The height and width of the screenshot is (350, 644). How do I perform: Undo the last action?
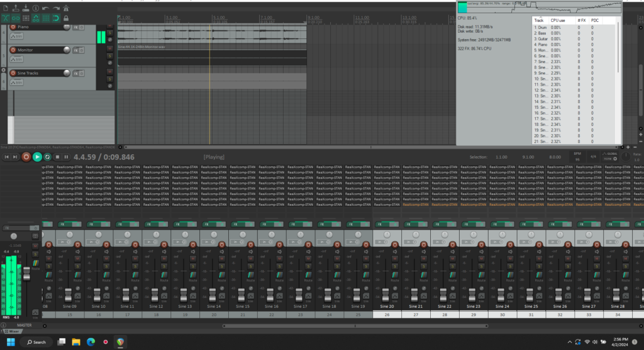click(45, 8)
